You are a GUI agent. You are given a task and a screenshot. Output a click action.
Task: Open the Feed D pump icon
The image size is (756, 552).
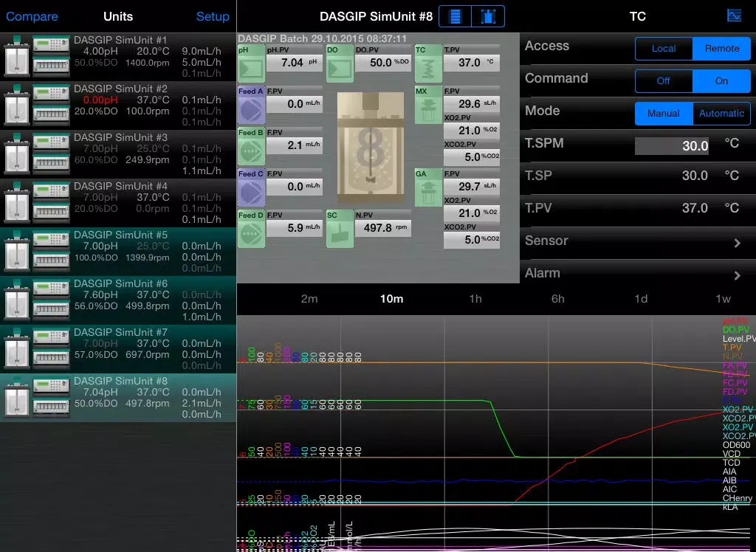click(251, 229)
